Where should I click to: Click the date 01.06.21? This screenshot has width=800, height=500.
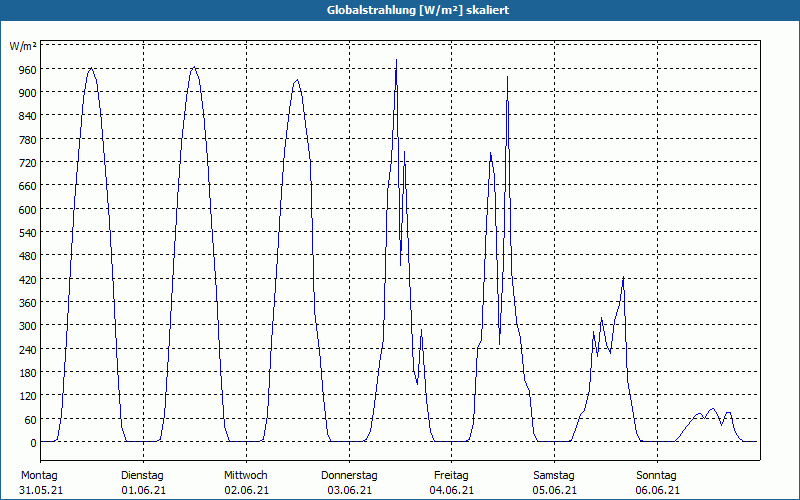tap(143, 491)
